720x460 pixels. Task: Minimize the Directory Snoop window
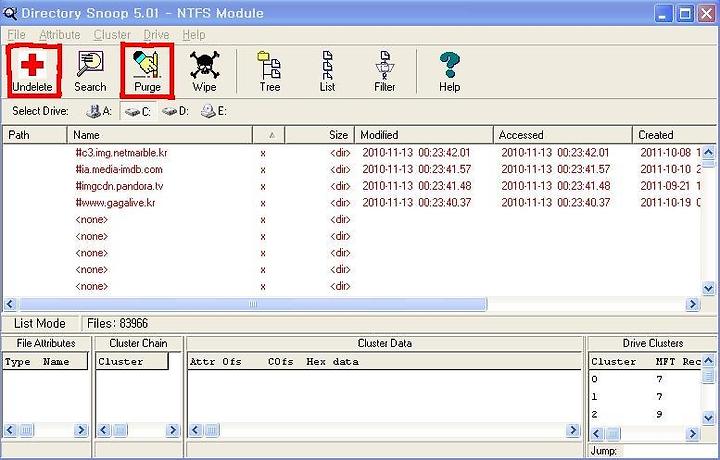coord(662,14)
